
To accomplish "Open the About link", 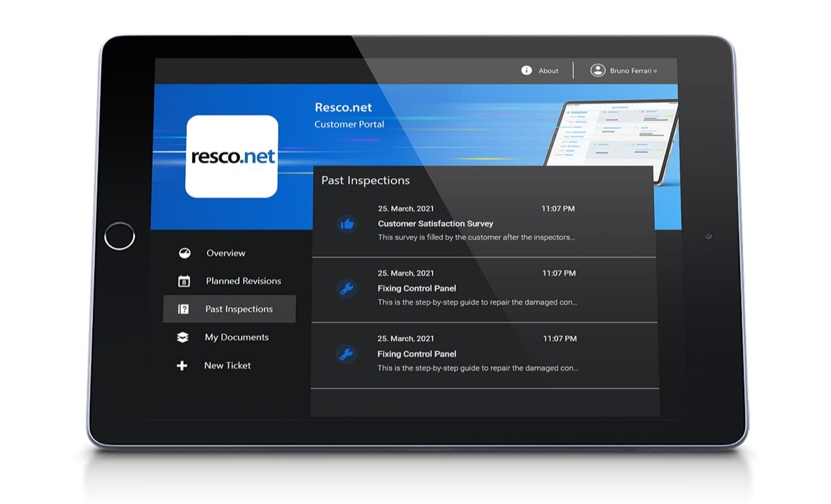I will pyautogui.click(x=548, y=71).
